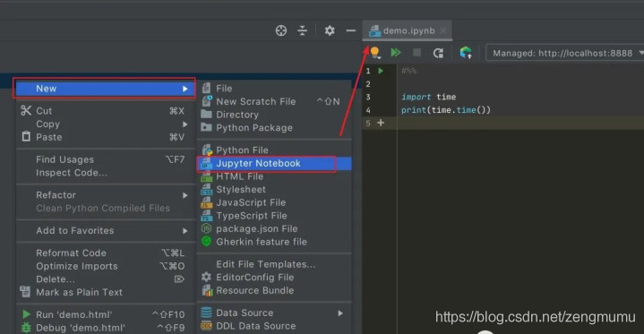Click line number 2 in the gutter
Image resolution: width=644 pixels, height=334 pixels.
pyautogui.click(x=368, y=84)
